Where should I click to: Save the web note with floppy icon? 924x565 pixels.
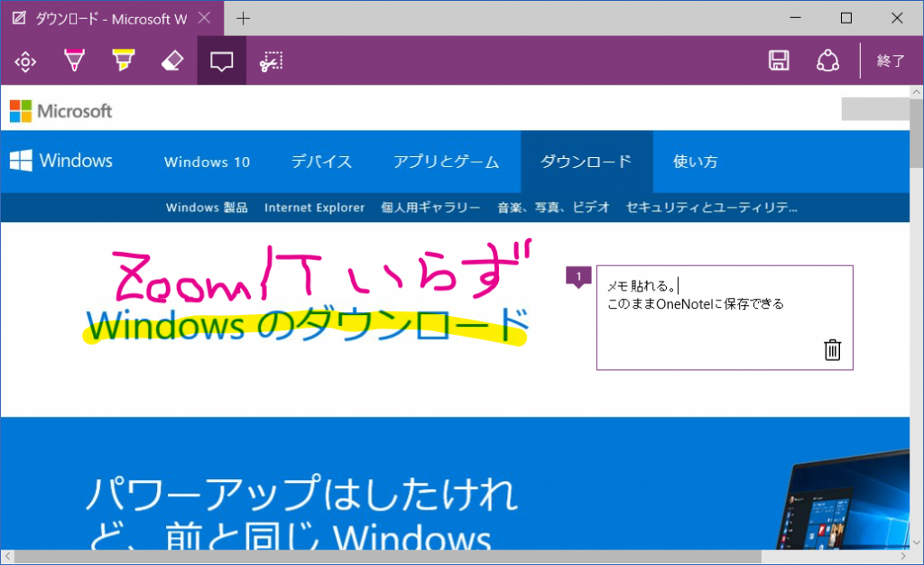tap(779, 60)
